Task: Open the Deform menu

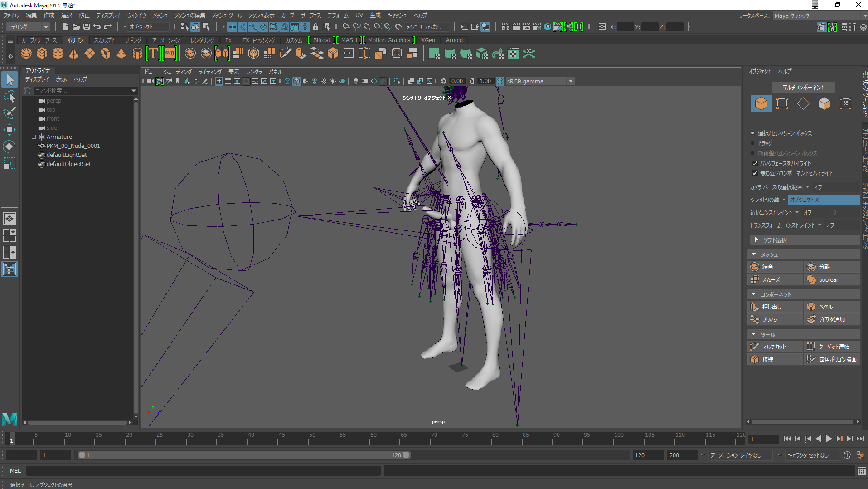Action: point(338,15)
